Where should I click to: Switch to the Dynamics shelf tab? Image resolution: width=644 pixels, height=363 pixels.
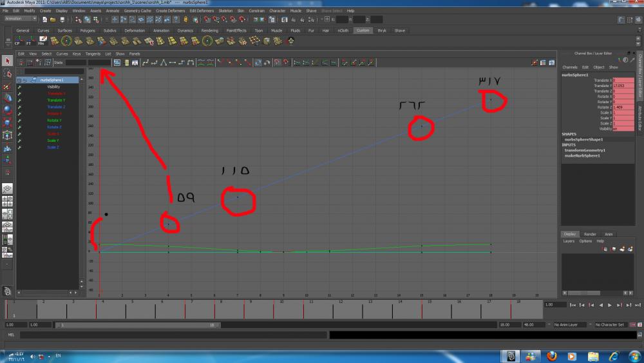click(x=185, y=30)
